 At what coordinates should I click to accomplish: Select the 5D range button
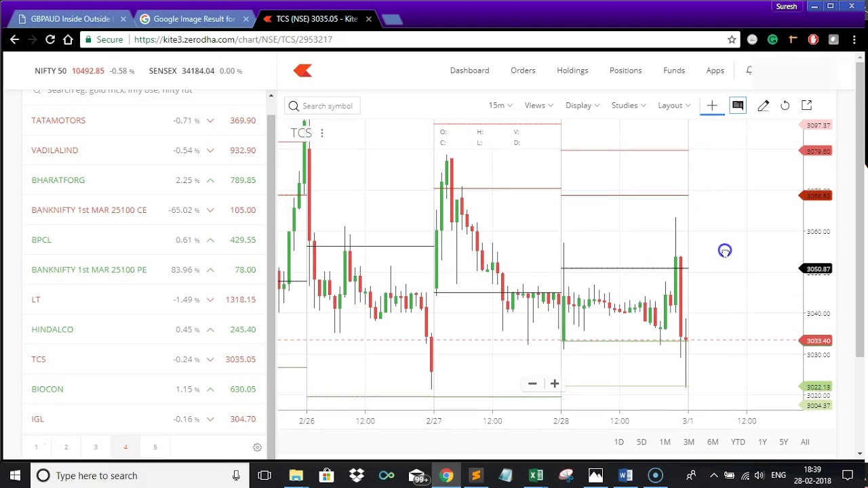(x=642, y=442)
